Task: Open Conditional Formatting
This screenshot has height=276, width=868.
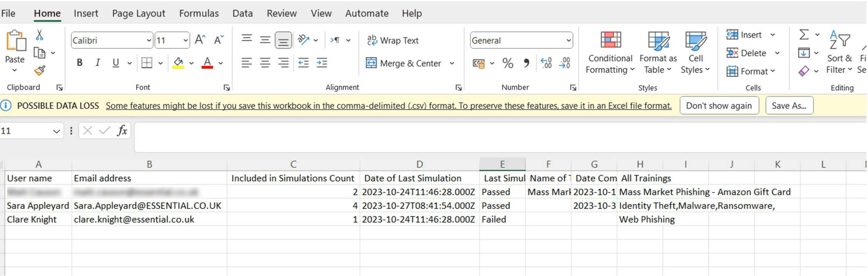Action: click(x=610, y=52)
